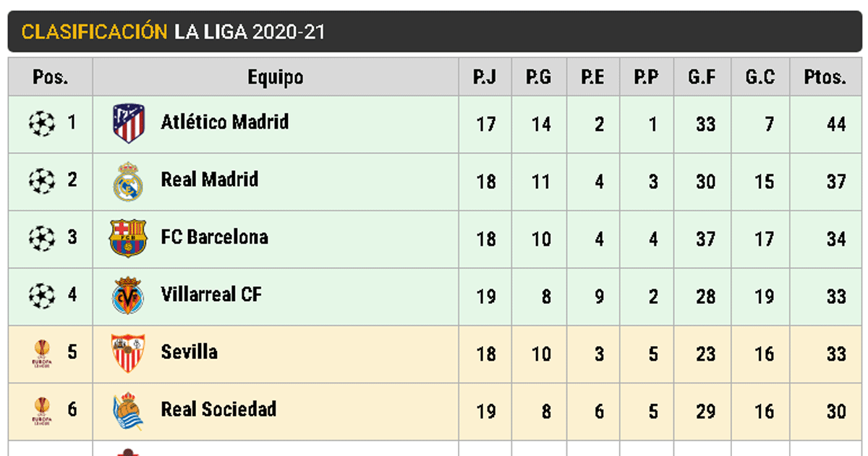Click the G.F column header
Screen dimensions: 868x456
point(702,77)
